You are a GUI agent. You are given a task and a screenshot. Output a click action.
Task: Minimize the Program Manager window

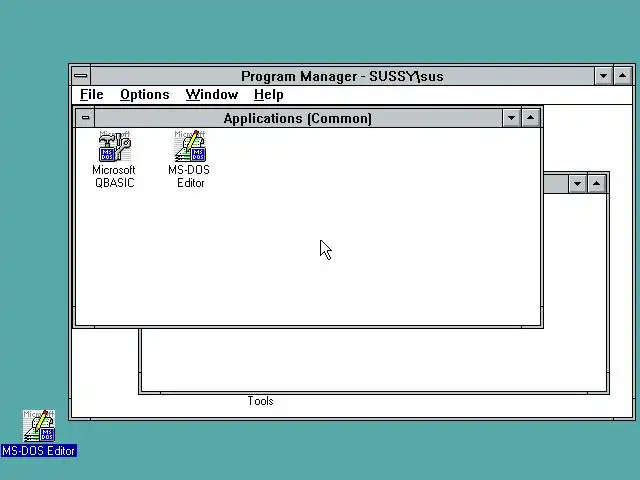(603, 76)
